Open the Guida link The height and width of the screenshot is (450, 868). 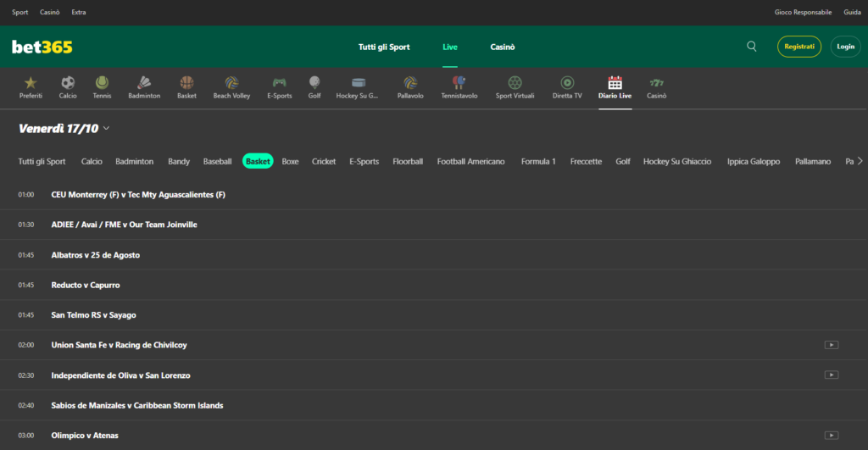[852, 12]
